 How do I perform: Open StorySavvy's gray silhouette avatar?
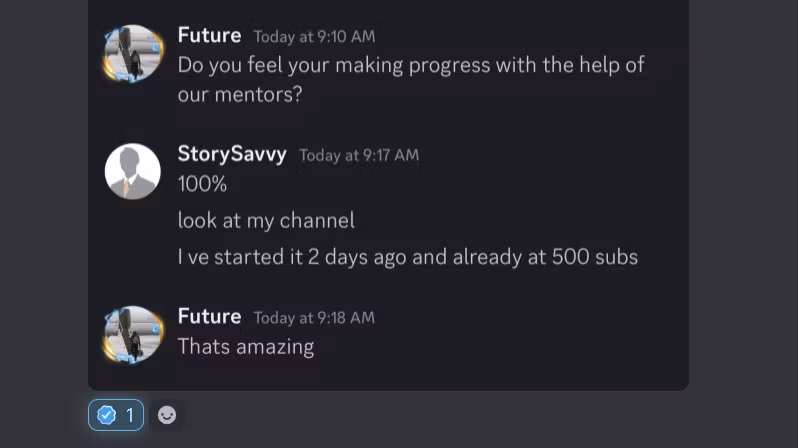(133, 171)
